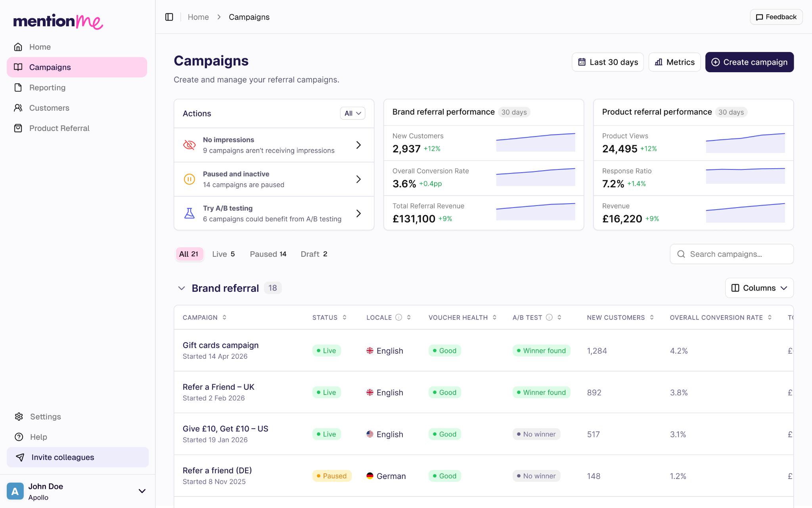Focus the Search campaigns field
Screen dimensions: 812x508
(x=732, y=254)
